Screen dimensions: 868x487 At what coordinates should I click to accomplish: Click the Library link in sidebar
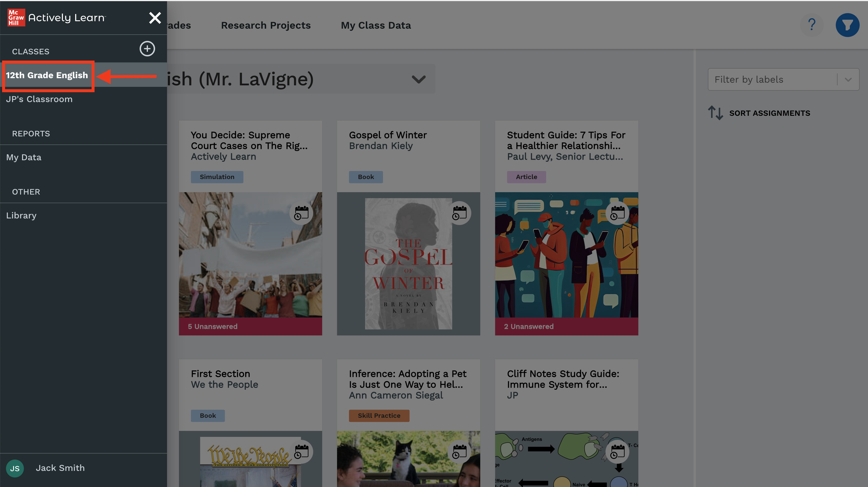(x=21, y=215)
